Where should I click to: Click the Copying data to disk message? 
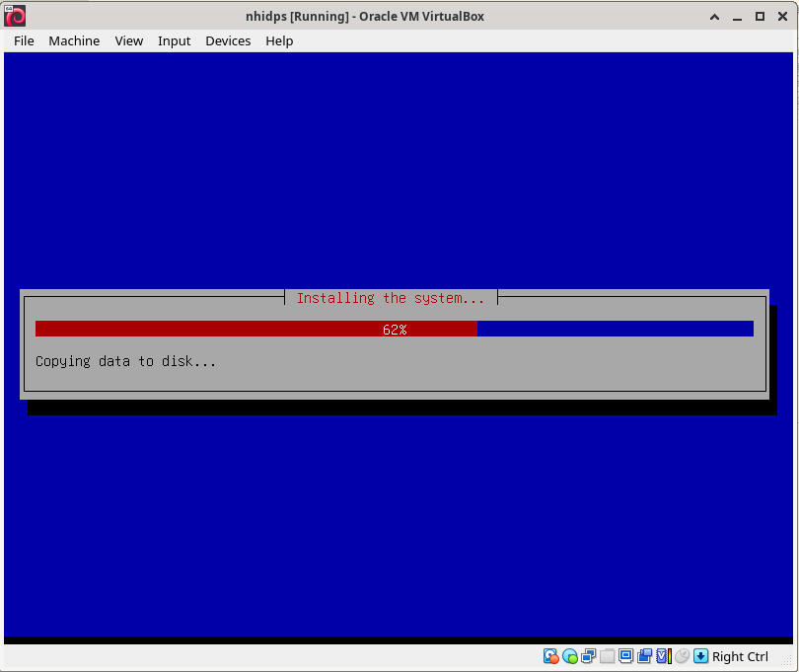pyautogui.click(x=125, y=361)
